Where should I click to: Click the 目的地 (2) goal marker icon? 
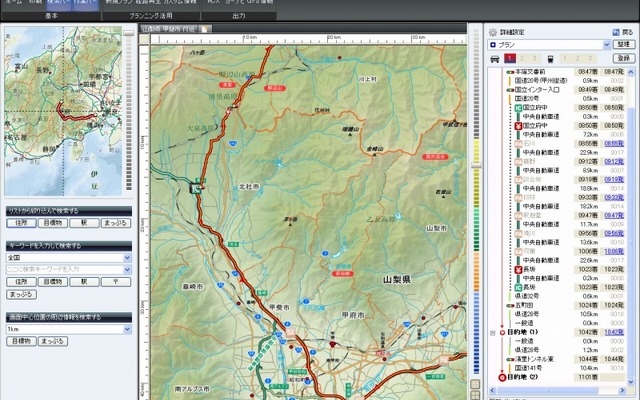pyautogui.click(x=502, y=378)
